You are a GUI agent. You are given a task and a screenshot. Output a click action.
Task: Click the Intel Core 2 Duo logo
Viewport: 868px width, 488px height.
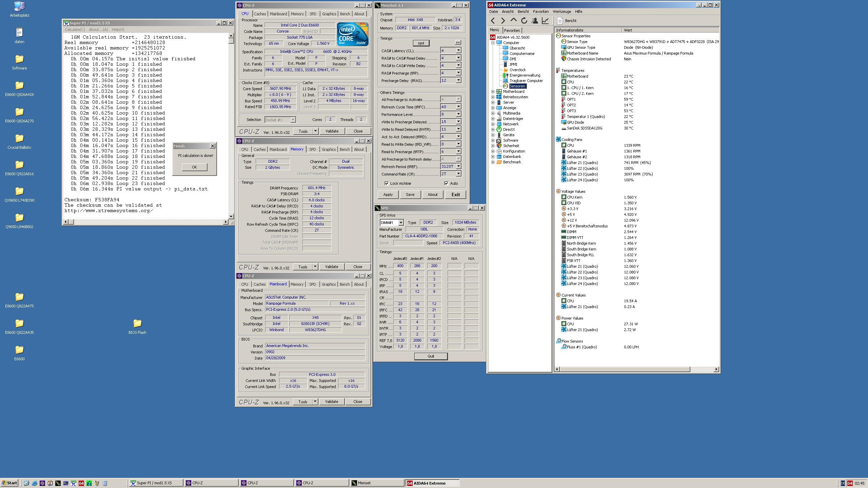pyautogui.click(x=353, y=34)
